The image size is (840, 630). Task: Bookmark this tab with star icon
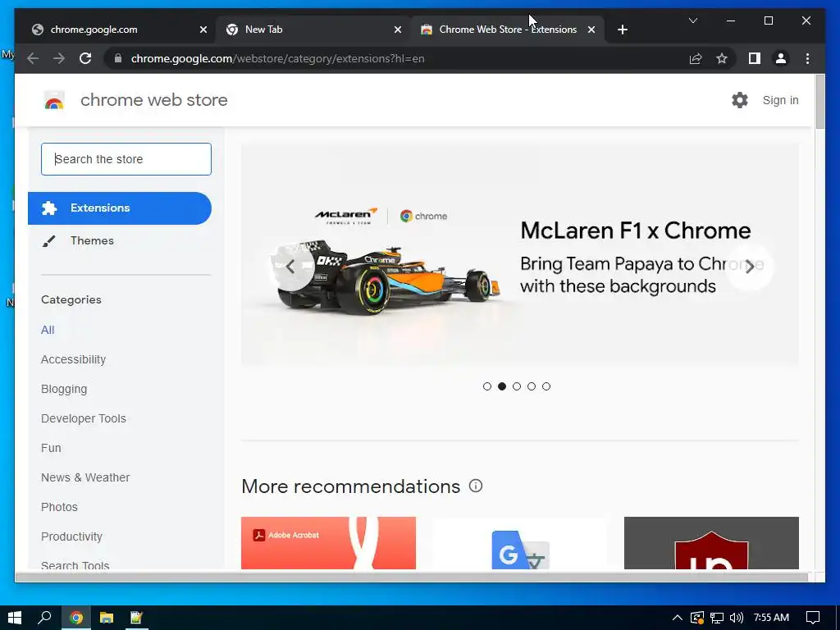pos(722,58)
